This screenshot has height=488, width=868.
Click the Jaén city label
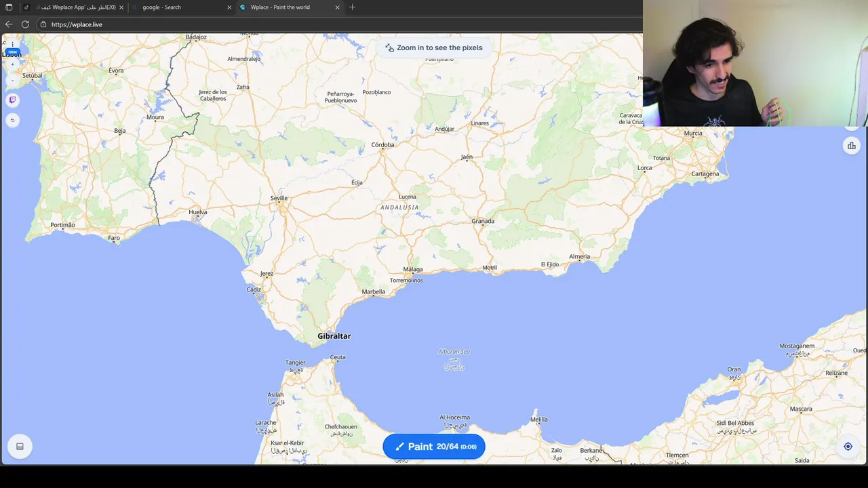tap(467, 157)
